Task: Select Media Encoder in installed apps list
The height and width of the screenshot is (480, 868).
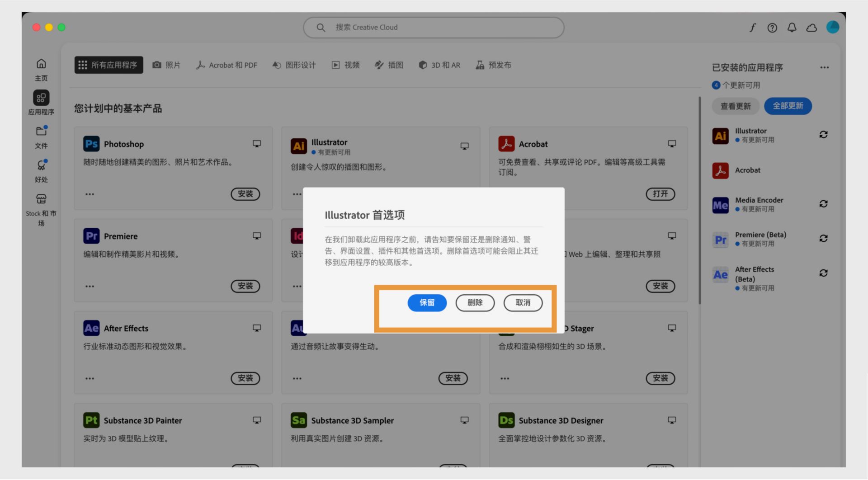Action: coord(771,204)
